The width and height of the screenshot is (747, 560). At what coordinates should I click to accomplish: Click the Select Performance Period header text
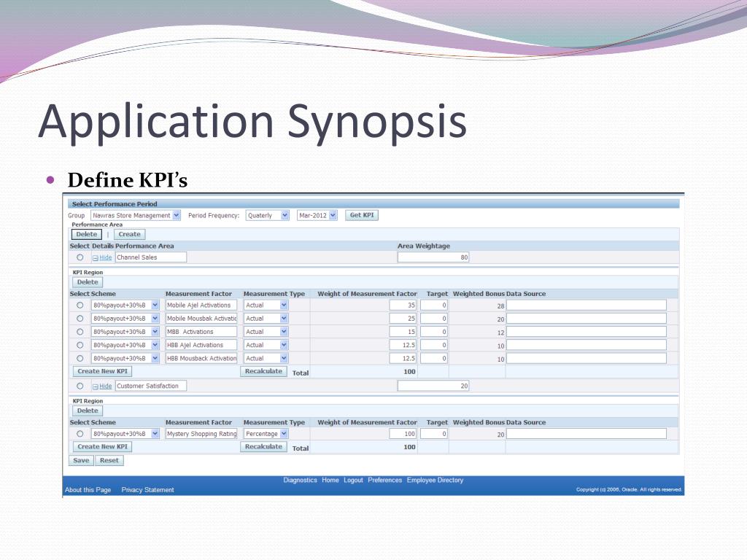point(115,204)
